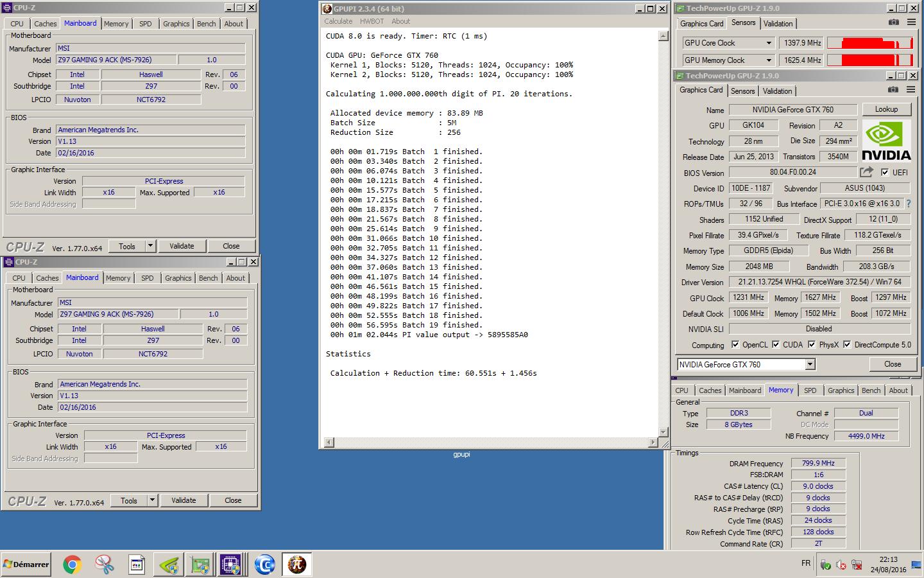Toggle the UEFI checkbox
The width and height of the screenshot is (924, 578).
coord(885,172)
